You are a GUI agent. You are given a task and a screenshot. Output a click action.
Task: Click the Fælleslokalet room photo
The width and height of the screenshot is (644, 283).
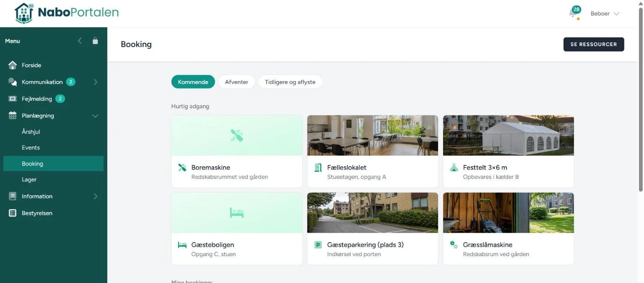[373, 136]
